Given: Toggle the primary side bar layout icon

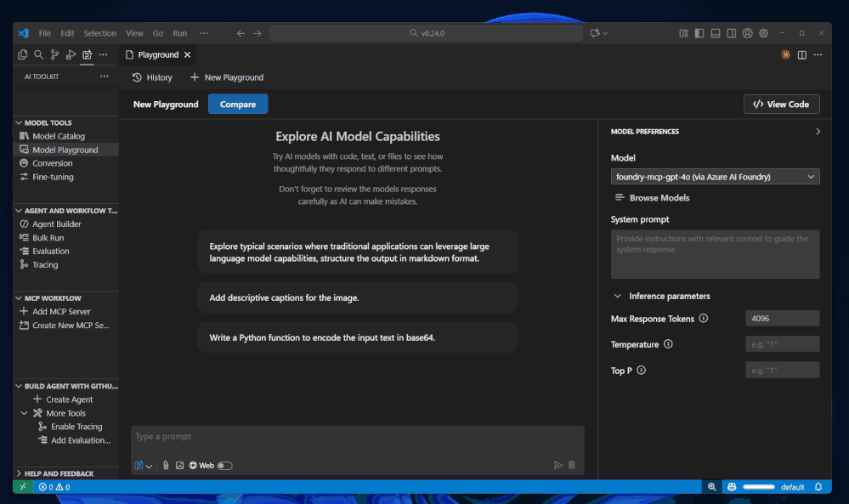Looking at the screenshot, I should point(699,33).
